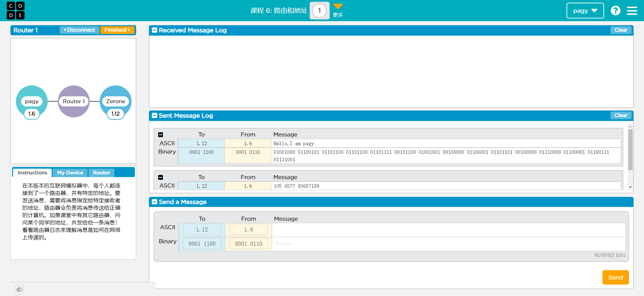Click the Hello, I am pagy message text

pos(294,143)
